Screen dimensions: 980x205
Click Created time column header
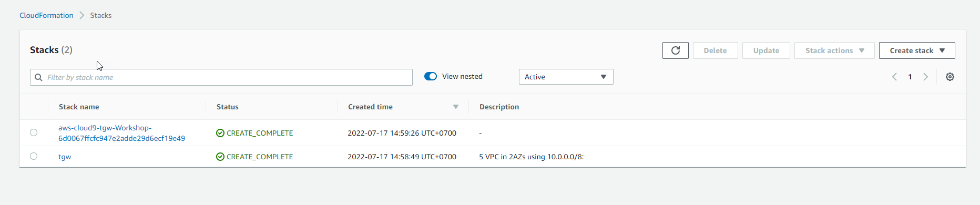click(x=370, y=107)
